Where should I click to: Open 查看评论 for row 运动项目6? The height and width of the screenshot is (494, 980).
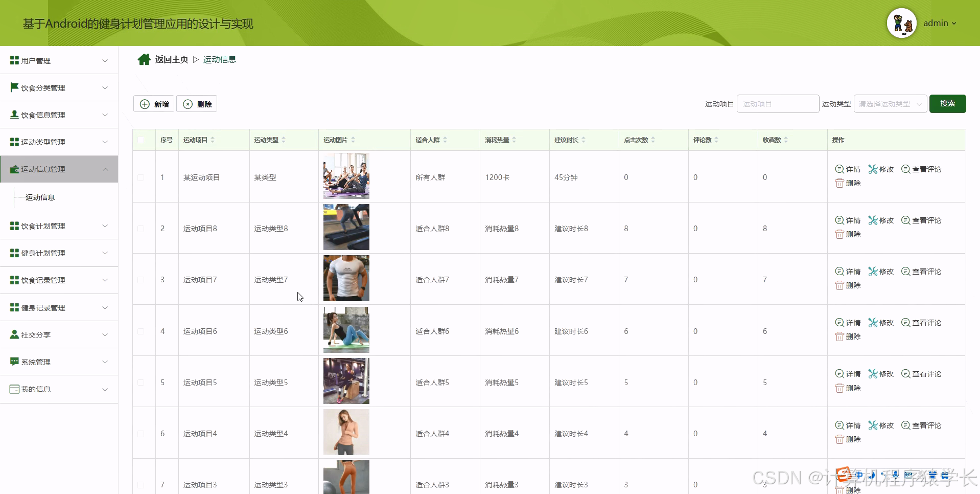pyautogui.click(x=921, y=323)
